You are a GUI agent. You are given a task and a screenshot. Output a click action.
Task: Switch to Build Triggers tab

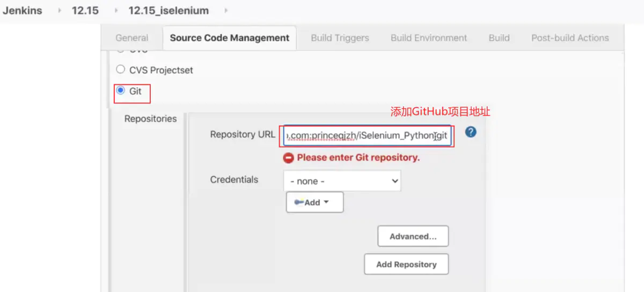(x=340, y=38)
